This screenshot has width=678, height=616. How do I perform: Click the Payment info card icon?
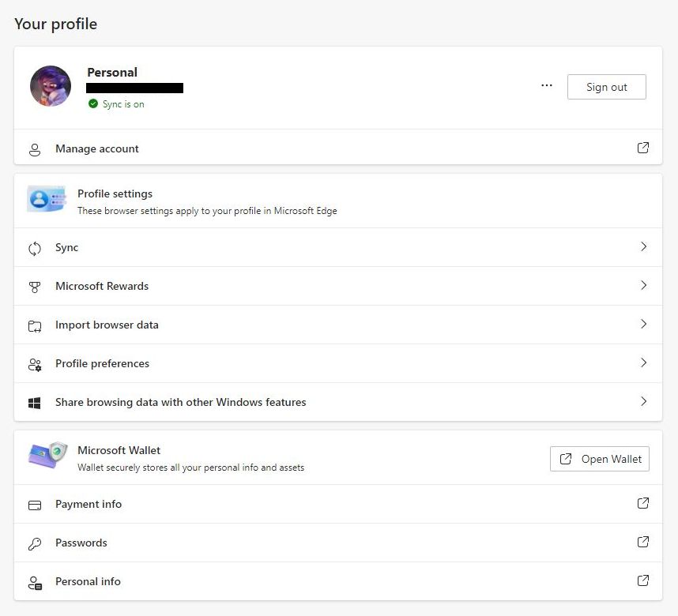click(35, 505)
